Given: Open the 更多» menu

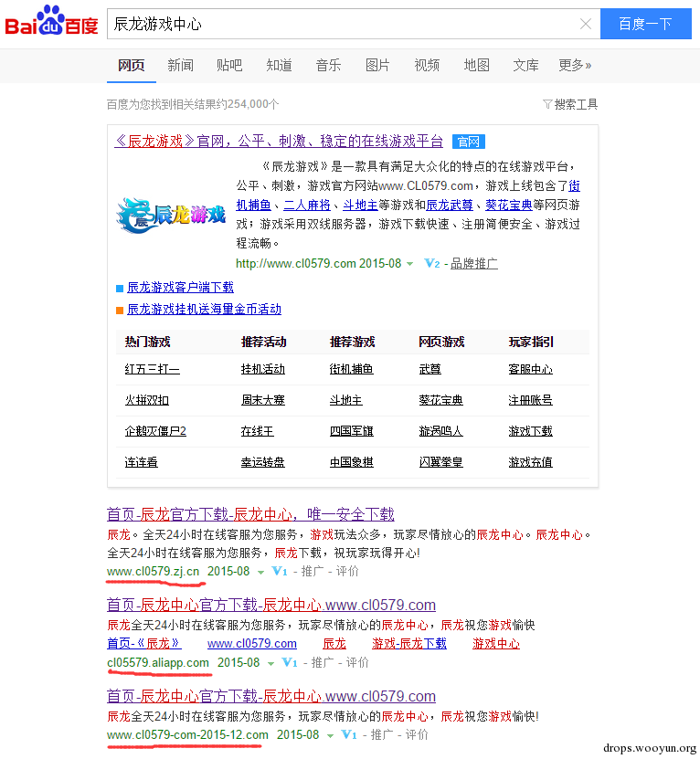Looking at the screenshot, I should point(575,66).
